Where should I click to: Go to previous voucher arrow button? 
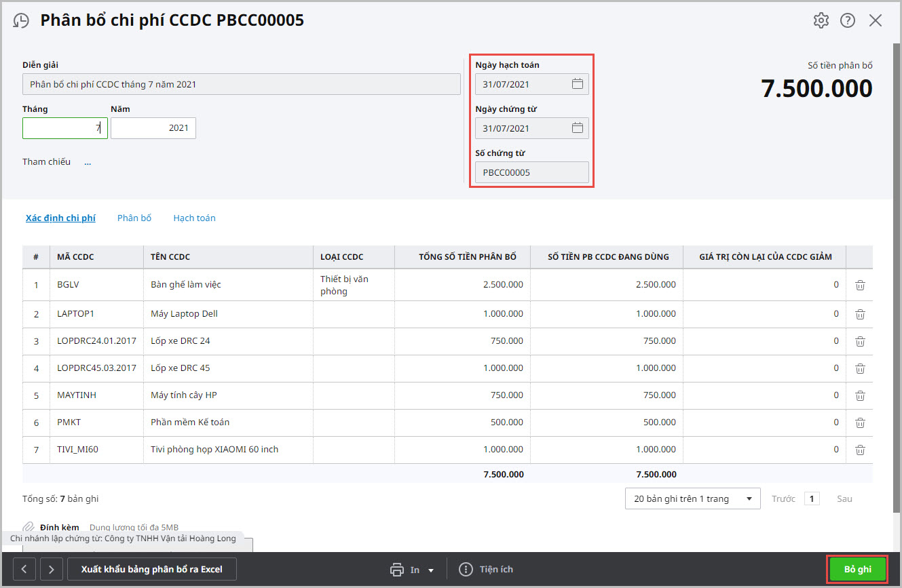tap(24, 570)
